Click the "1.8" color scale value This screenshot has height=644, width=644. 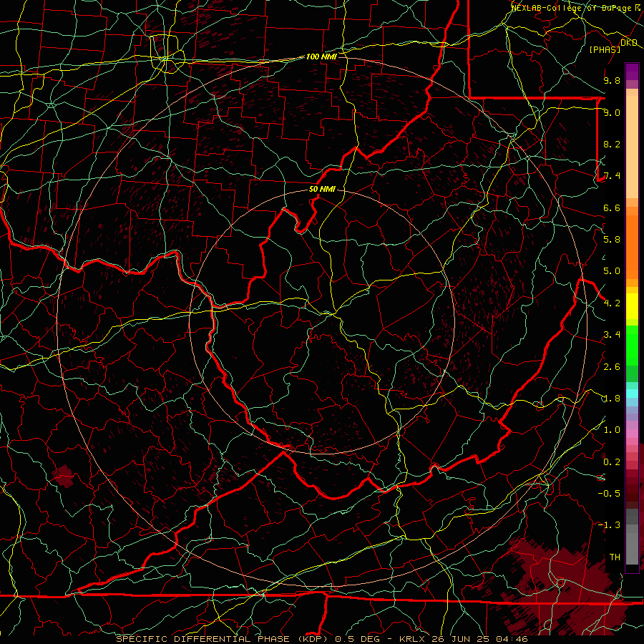click(612, 399)
